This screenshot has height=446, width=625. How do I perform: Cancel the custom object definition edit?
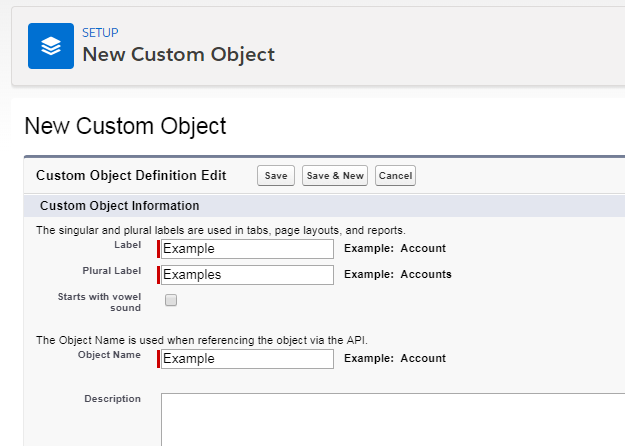pyautogui.click(x=395, y=176)
